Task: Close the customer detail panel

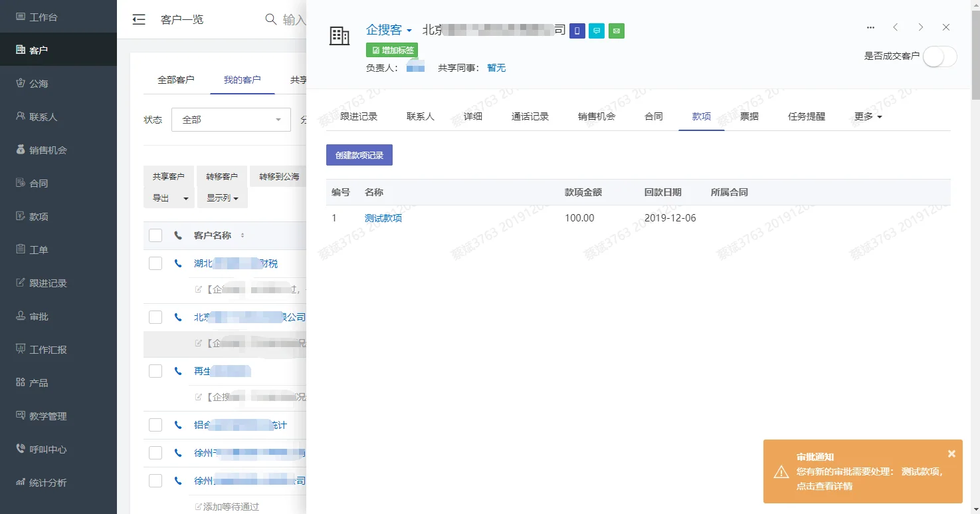Action: pyautogui.click(x=946, y=27)
